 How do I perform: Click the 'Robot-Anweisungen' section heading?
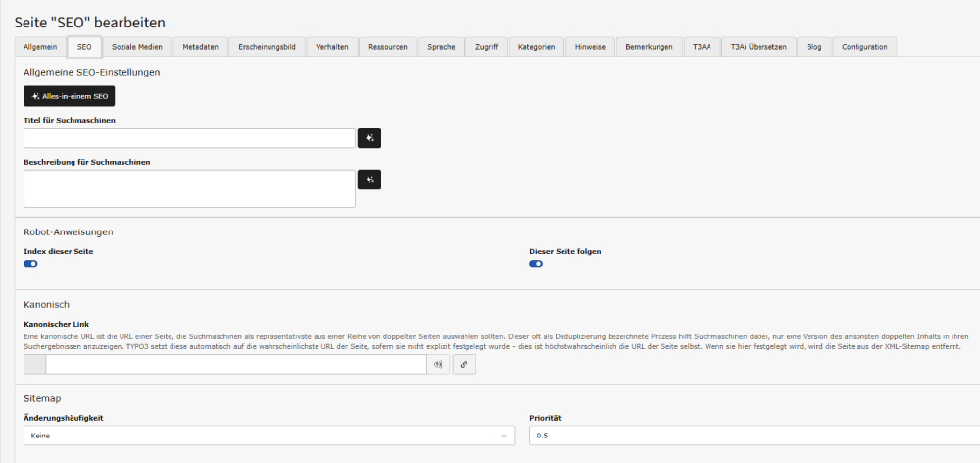click(x=69, y=231)
